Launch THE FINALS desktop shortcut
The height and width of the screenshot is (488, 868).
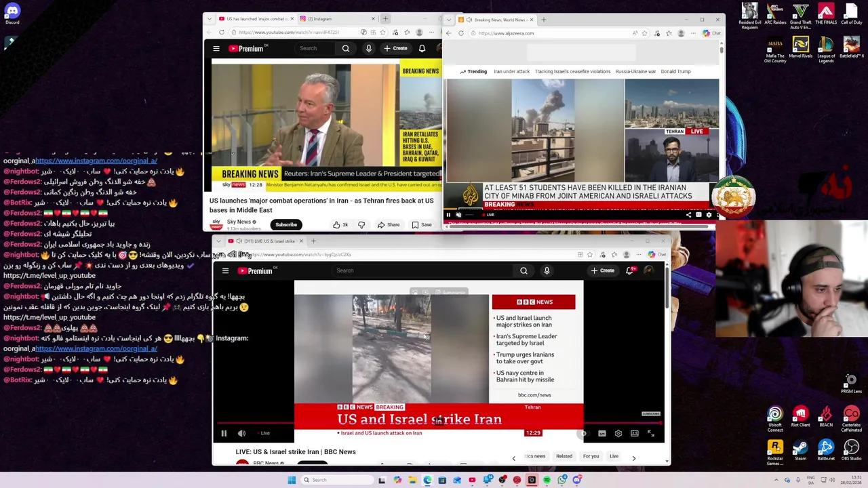[x=826, y=14]
